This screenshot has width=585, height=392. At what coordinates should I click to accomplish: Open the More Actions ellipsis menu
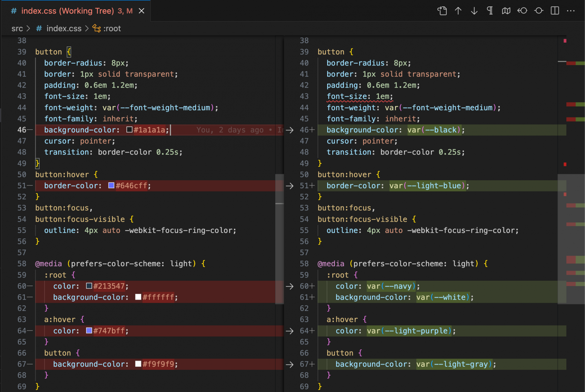pos(571,11)
